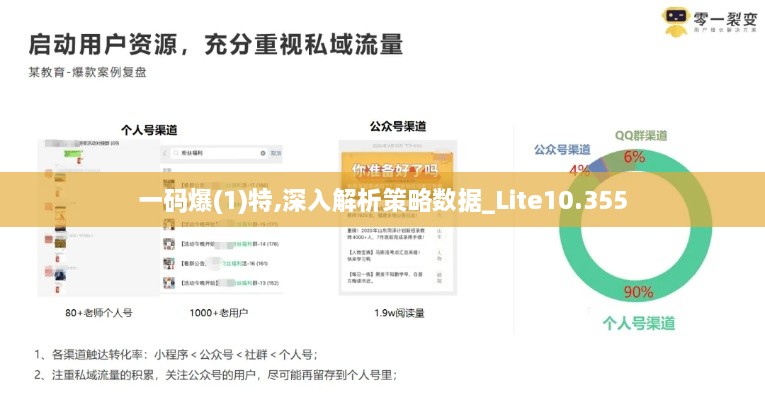
Task: Click note 1 about 各渠道触达转化率
Action: [x=176, y=355]
